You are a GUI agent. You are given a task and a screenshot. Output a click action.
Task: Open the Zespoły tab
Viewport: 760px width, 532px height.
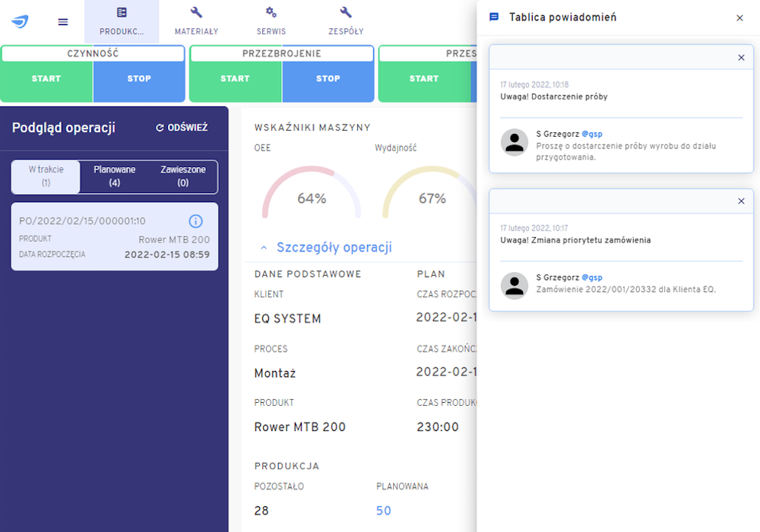345,21
